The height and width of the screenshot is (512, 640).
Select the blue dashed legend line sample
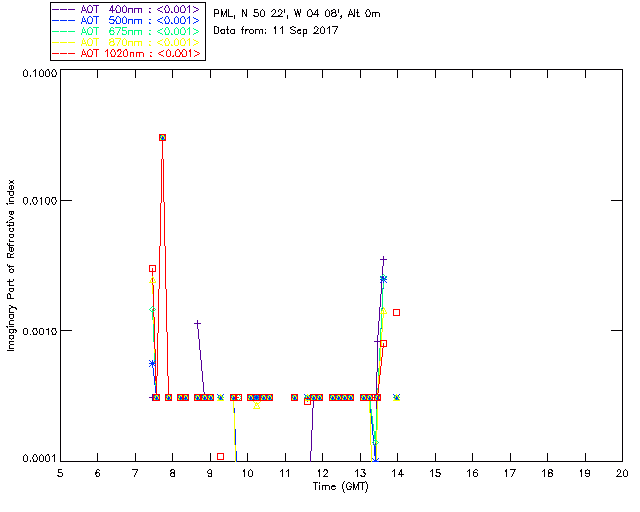(64, 20)
